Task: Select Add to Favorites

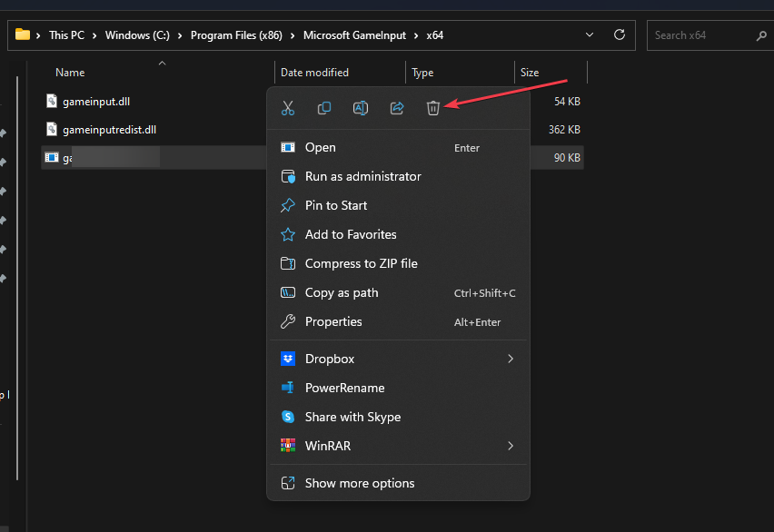Action: click(x=398, y=234)
